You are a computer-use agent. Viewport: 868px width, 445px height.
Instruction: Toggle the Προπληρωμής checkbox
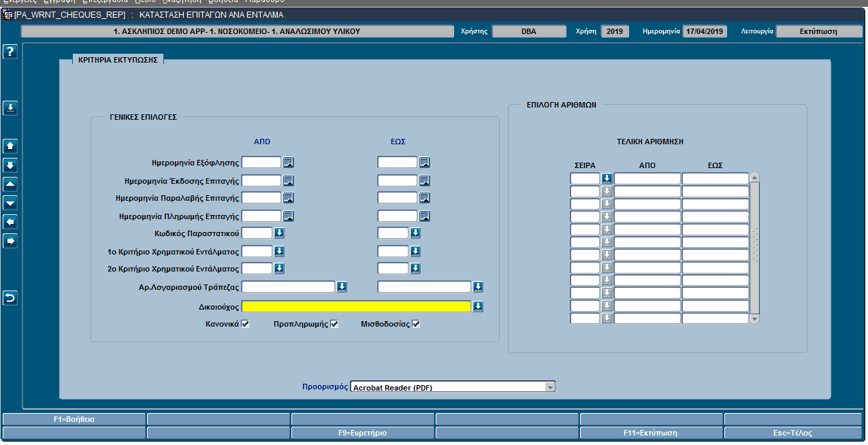334,324
